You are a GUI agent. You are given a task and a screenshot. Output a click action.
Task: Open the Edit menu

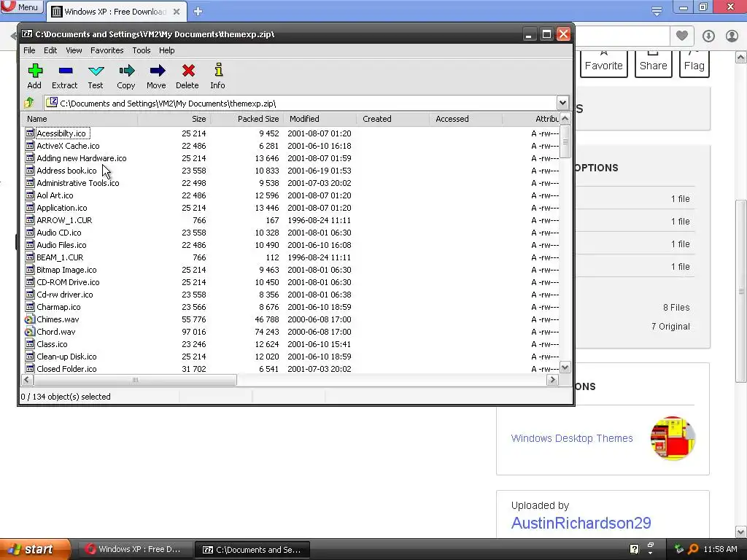[x=50, y=50]
